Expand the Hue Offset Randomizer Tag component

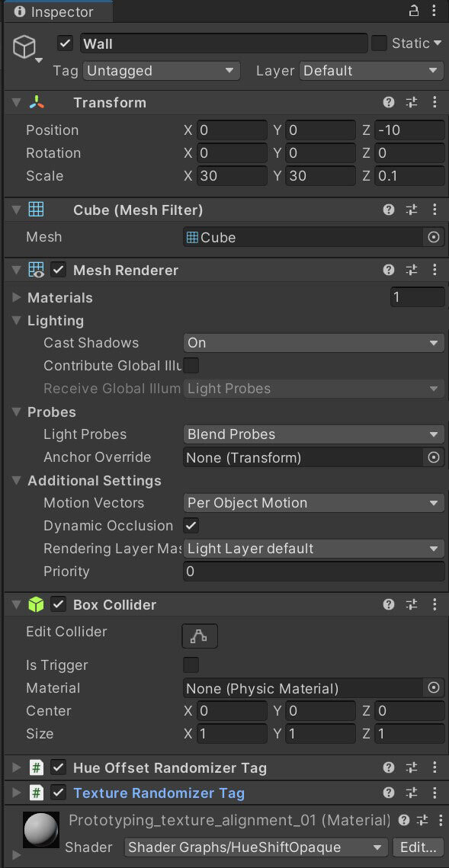[x=17, y=768]
